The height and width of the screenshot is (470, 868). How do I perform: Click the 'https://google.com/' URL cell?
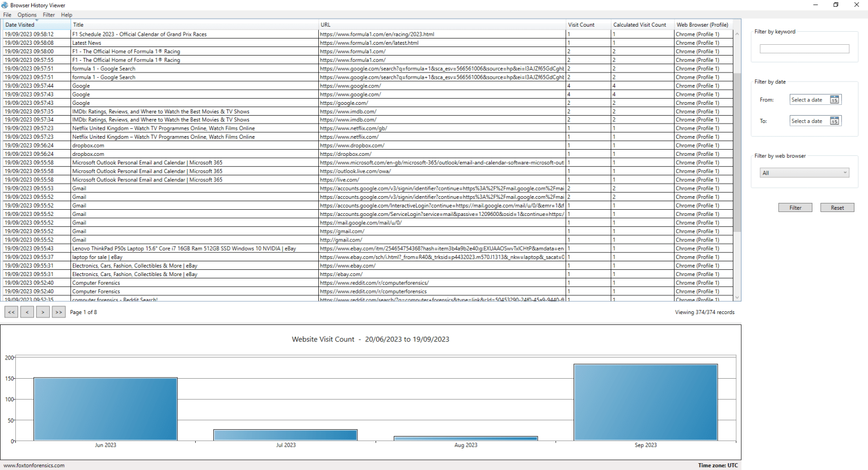click(442, 103)
